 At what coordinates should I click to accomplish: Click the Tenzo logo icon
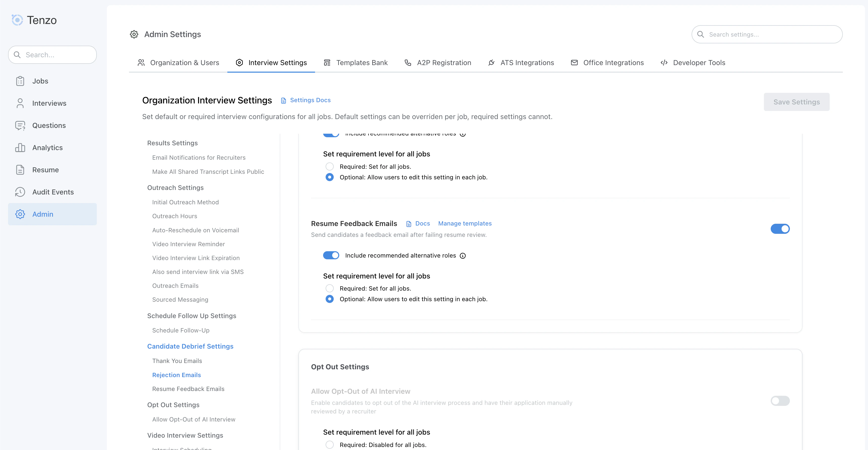coord(17,20)
